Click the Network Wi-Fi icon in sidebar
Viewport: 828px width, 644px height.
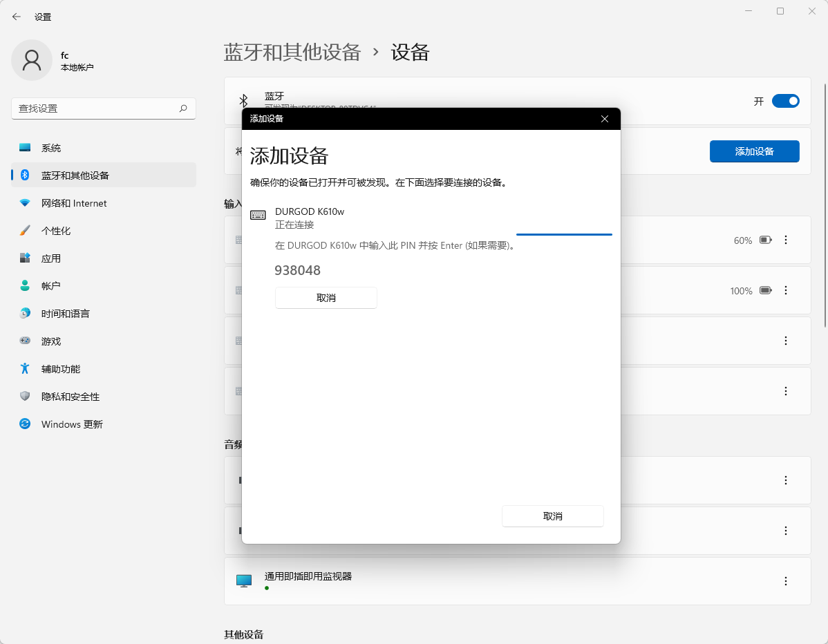25,203
